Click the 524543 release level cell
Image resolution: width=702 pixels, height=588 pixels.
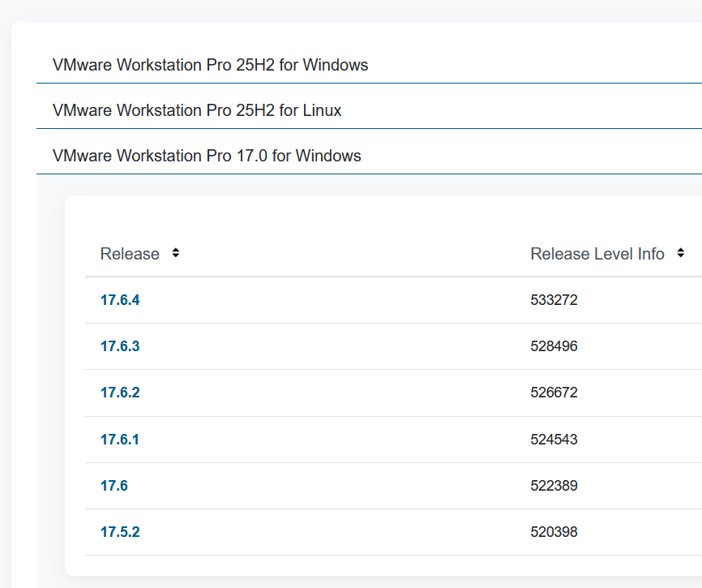(x=554, y=440)
